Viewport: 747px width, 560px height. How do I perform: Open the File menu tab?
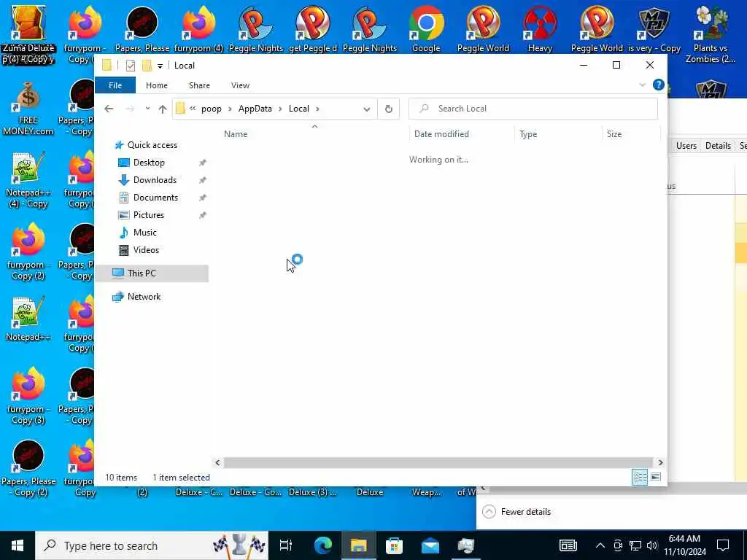click(x=115, y=85)
